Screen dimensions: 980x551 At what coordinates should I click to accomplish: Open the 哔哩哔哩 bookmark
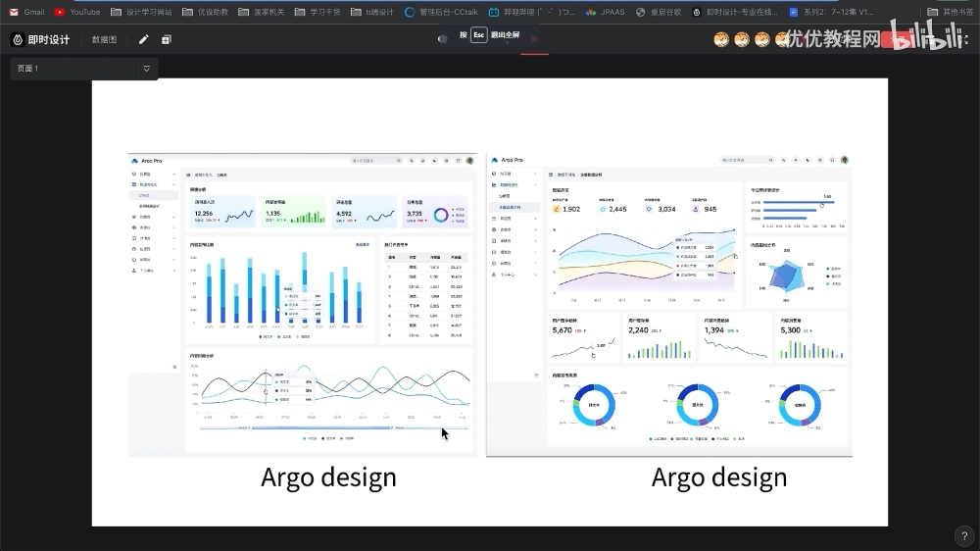[x=532, y=12]
